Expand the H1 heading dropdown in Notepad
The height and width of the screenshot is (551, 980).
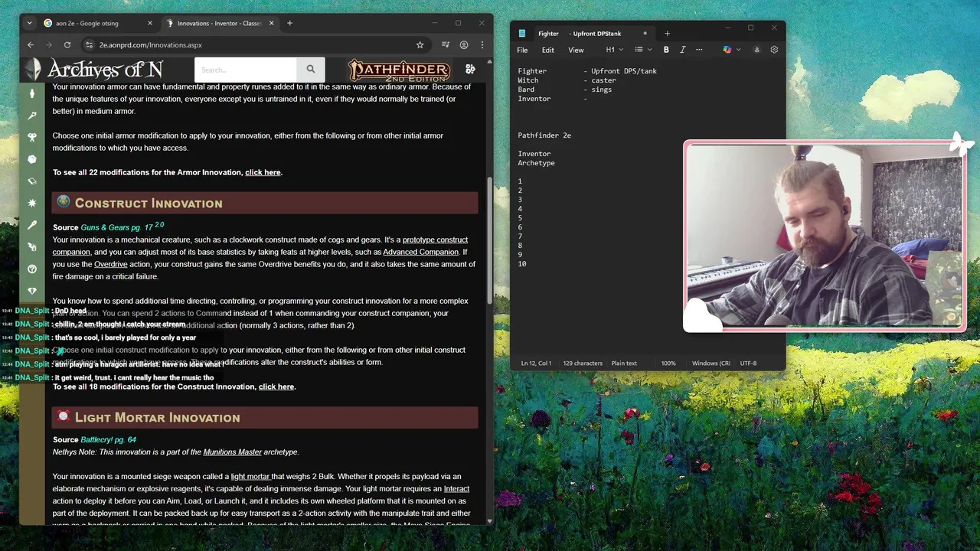(x=615, y=50)
